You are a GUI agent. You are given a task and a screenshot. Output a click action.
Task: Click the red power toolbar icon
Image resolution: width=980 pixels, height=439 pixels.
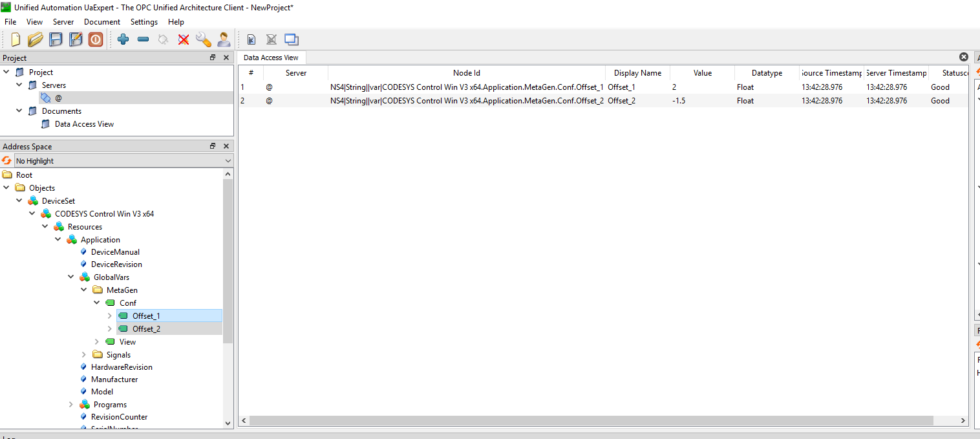(96, 39)
